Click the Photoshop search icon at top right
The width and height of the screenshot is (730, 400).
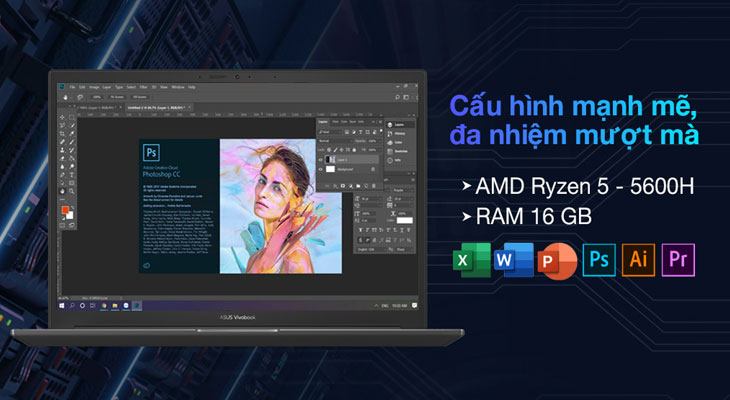pos(398,97)
